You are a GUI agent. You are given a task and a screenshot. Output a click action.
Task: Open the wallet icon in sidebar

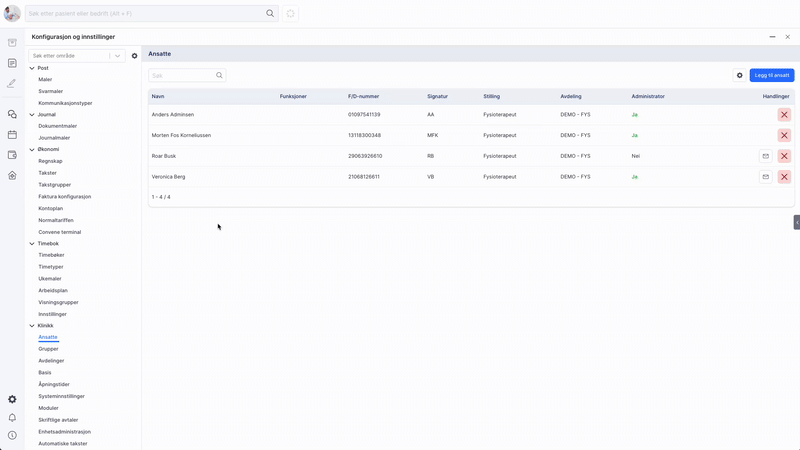click(12, 155)
